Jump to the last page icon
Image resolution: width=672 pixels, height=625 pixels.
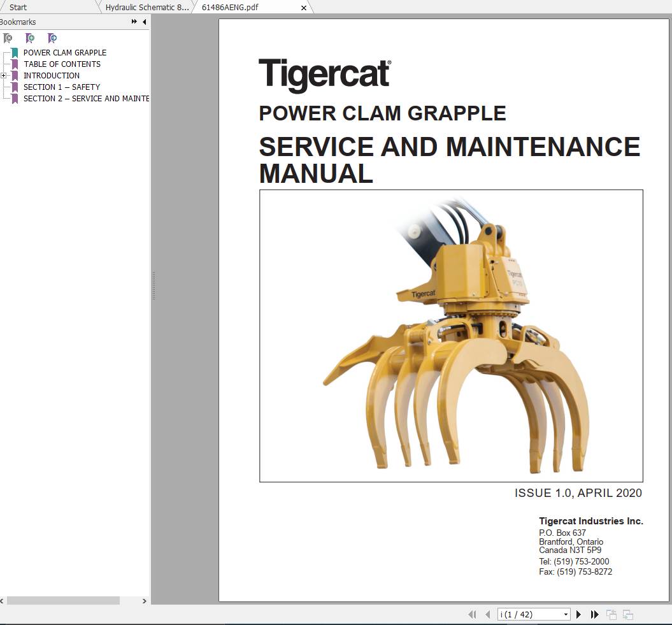click(594, 614)
